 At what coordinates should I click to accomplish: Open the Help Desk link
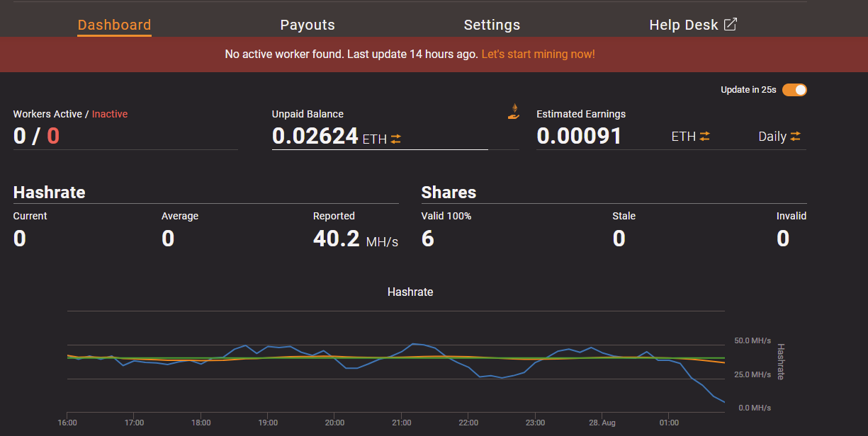pyautogui.click(x=683, y=25)
